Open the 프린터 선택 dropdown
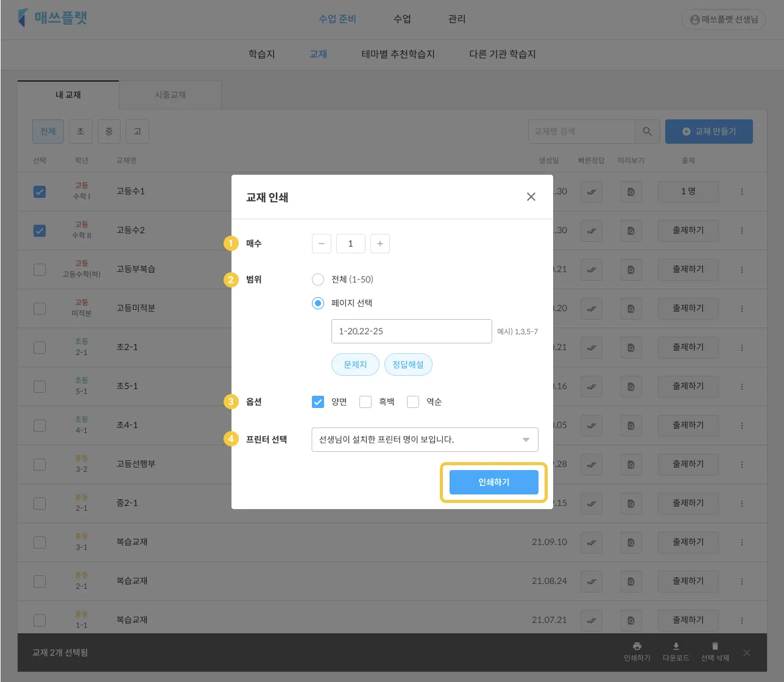 [x=425, y=440]
